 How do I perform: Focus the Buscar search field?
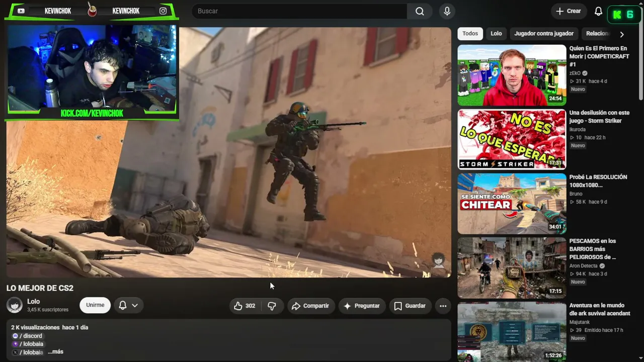(299, 11)
